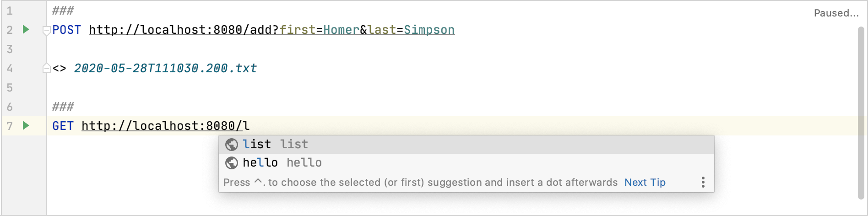This screenshot has width=868, height=216.
Task: Click the line number 5 in the gutter
Action: click(x=10, y=88)
